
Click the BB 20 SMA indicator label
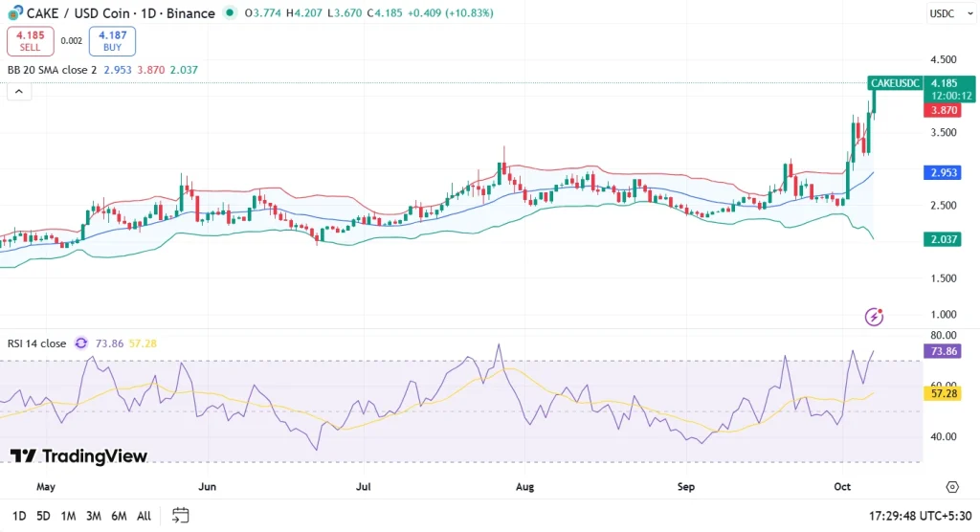pos(53,70)
